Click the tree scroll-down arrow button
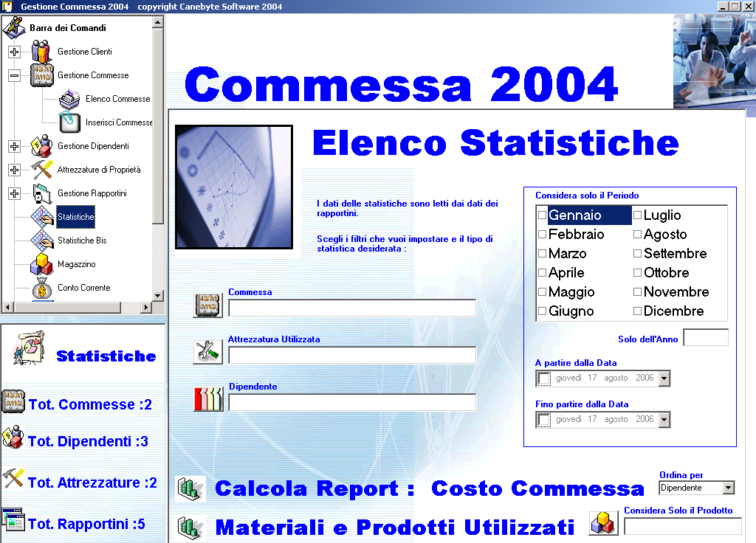This screenshot has width=756, height=543. [158, 295]
